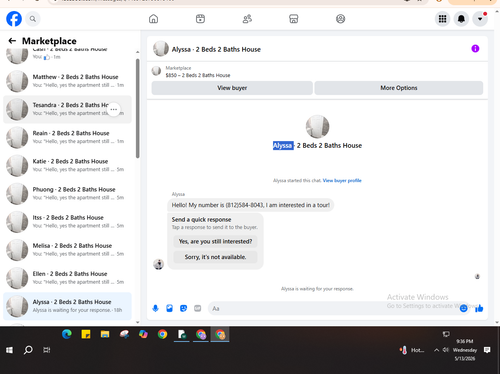Attach a file with the image icon
Viewport: 500px width, 374px height.
click(169, 308)
